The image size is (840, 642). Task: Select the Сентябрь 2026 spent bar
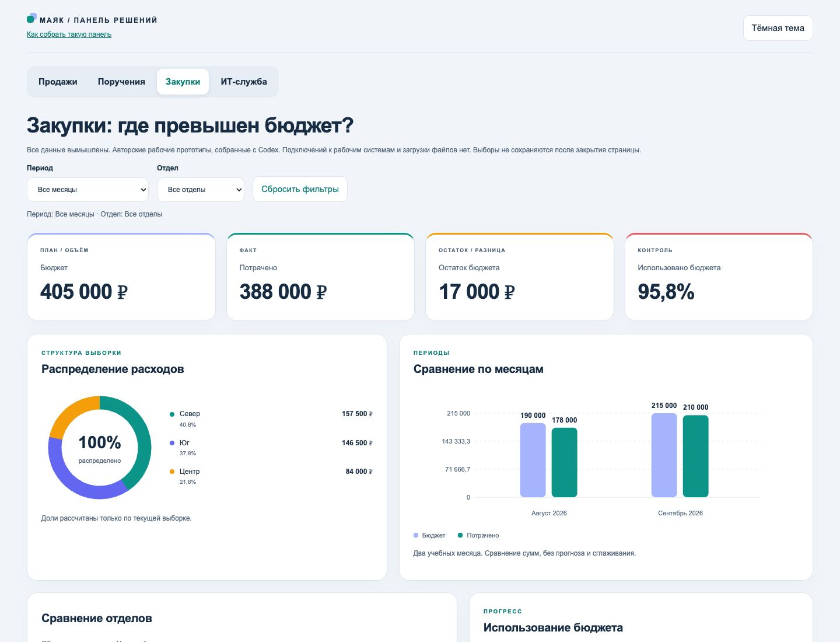coord(696,456)
